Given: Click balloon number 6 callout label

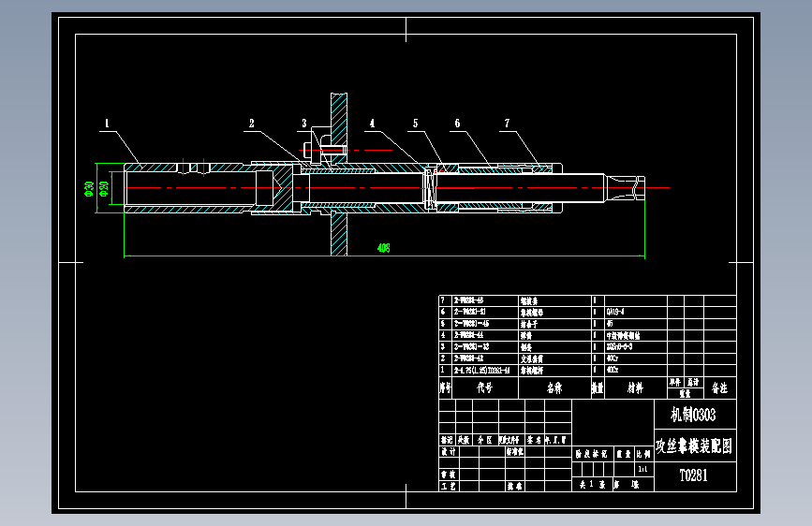Looking at the screenshot, I should point(457,124).
